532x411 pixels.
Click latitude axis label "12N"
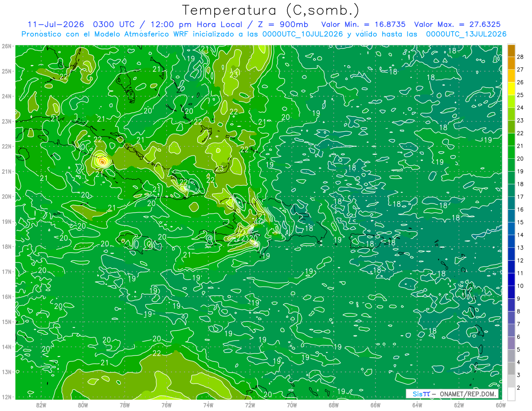6,397
